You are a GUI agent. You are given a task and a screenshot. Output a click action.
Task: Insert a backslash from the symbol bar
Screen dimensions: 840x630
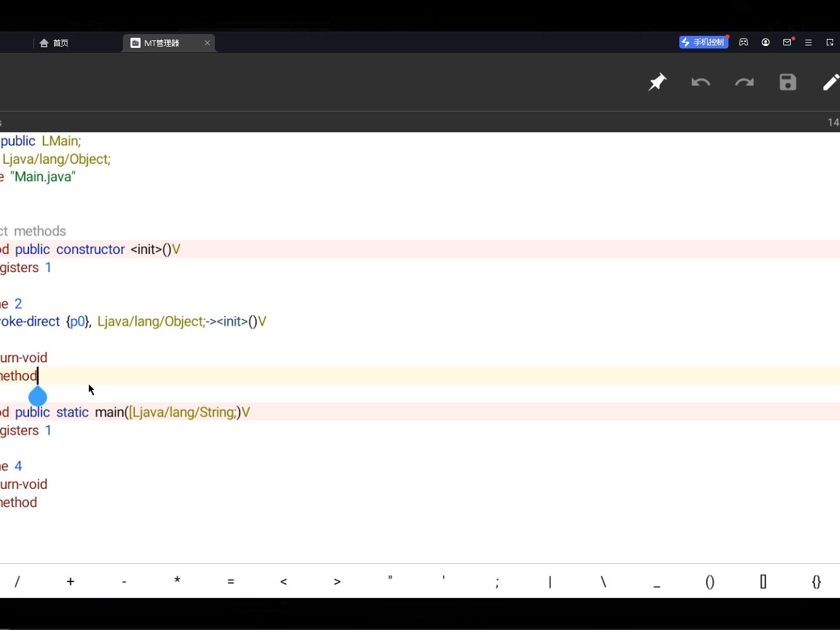coord(604,581)
